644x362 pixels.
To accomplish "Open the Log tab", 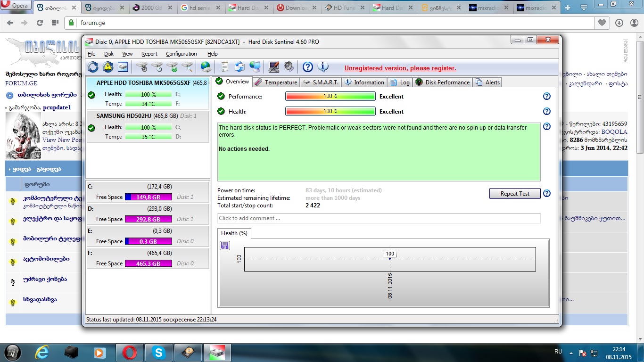I will (400, 82).
